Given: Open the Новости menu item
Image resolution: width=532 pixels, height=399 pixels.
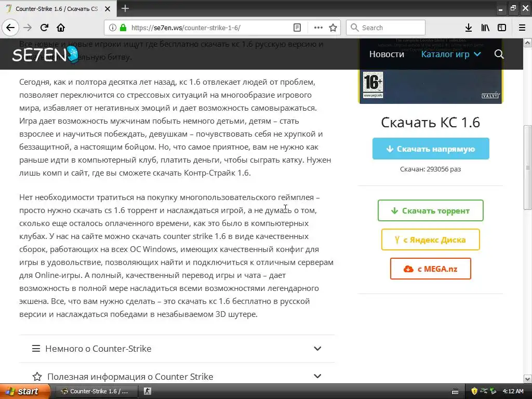Looking at the screenshot, I should [x=387, y=54].
